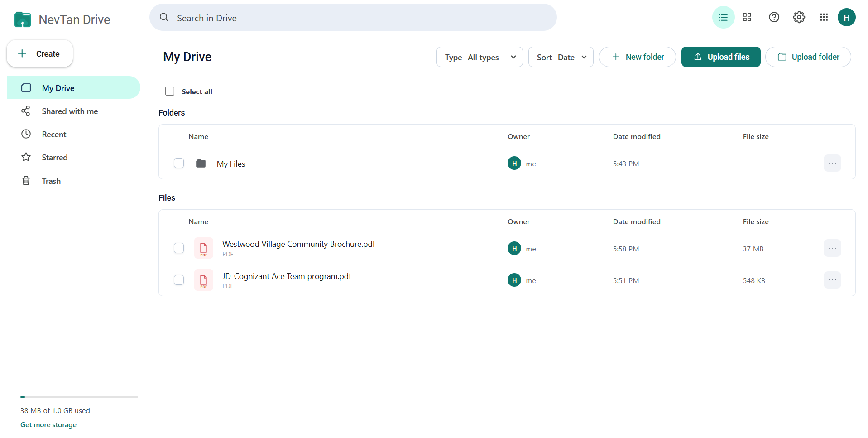This screenshot has width=868, height=438.
Task: Expand the Sort Date dropdown
Action: point(561,57)
